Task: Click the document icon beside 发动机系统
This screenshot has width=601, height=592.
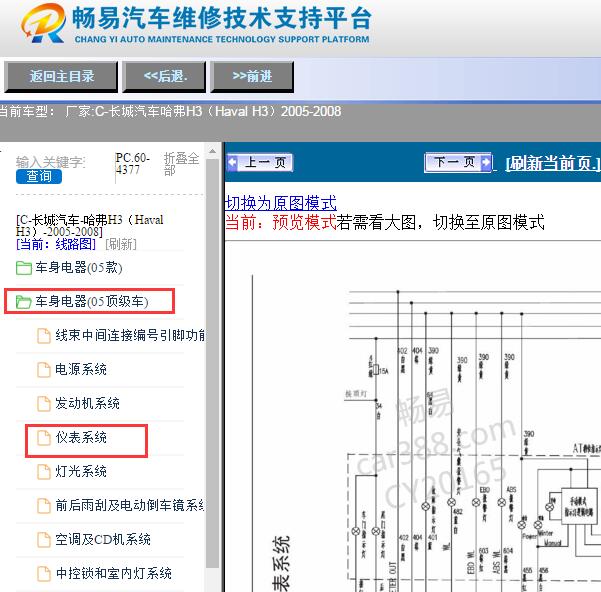Action: tap(44, 403)
